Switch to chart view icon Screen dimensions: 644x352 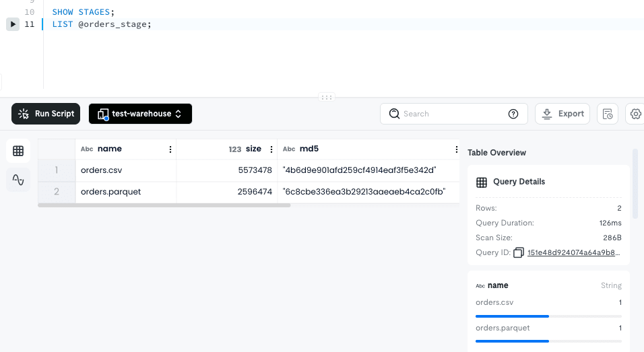(18, 180)
